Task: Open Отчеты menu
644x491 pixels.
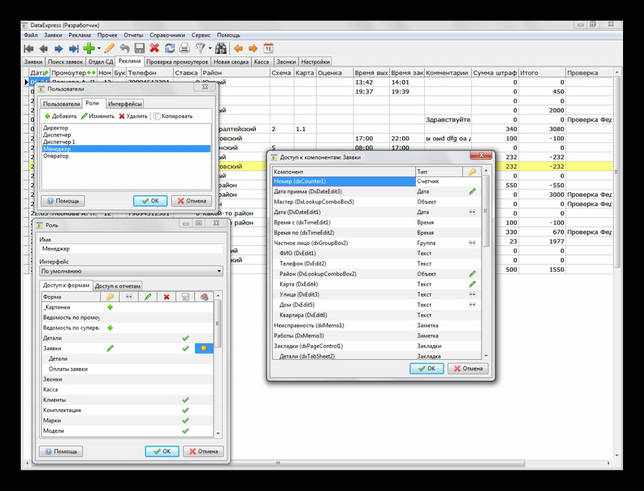Action: [x=133, y=35]
